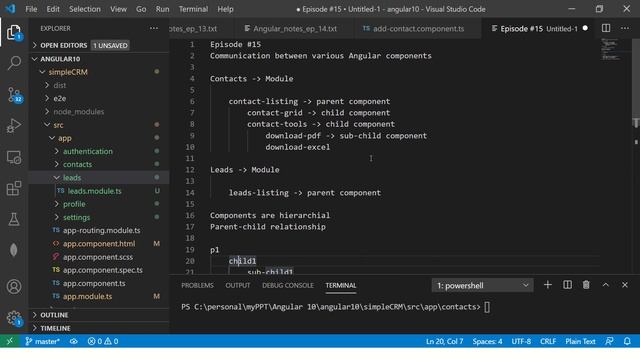
Task: Open the Manage gear icon
Action: (x=14, y=318)
